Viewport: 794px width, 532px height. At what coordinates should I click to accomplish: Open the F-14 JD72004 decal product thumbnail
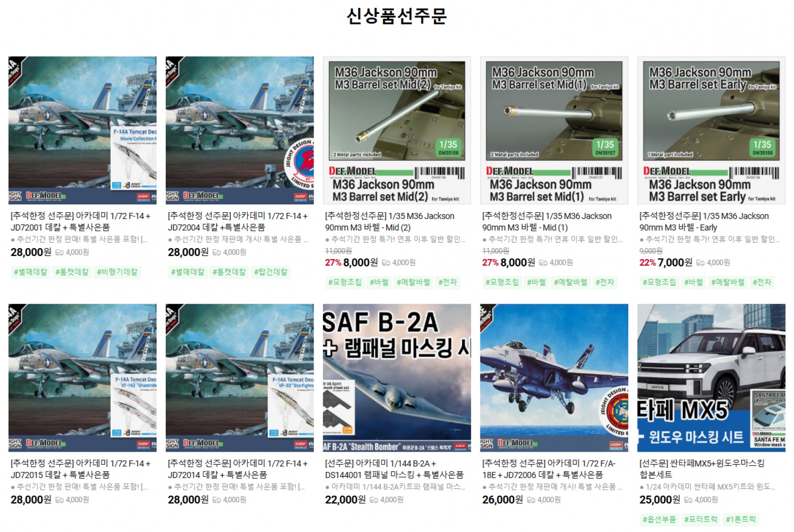(x=240, y=130)
